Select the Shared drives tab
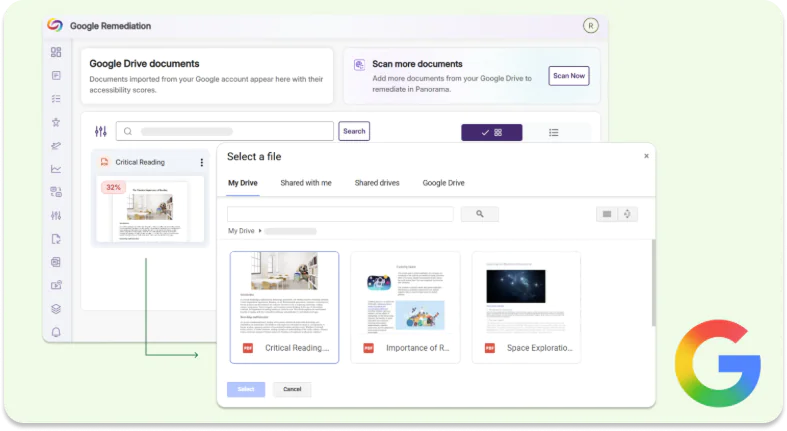The width and height of the screenshot is (787, 431). pyautogui.click(x=376, y=183)
